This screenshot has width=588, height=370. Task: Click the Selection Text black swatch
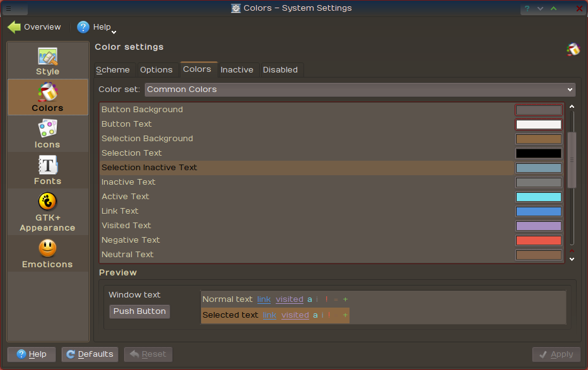539,153
